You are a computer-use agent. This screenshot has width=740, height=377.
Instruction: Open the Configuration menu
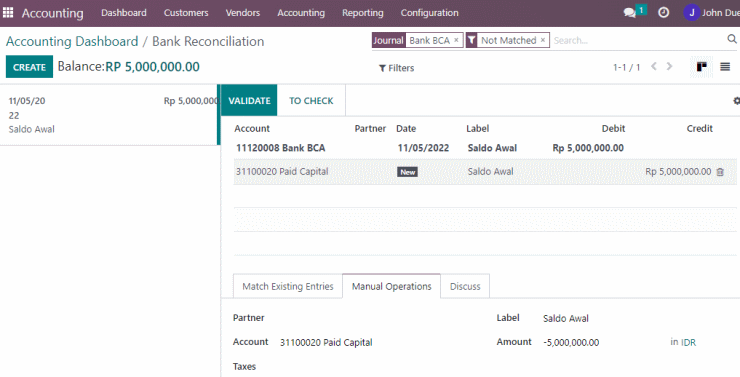pos(429,13)
